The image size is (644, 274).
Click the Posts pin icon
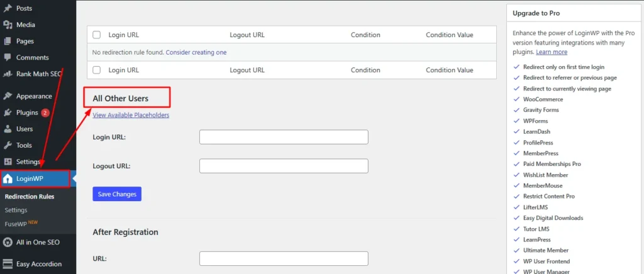[x=8, y=8]
